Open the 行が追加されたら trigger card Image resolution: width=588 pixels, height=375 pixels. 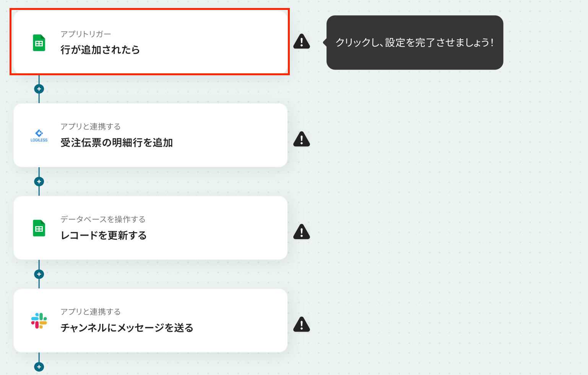click(x=150, y=42)
